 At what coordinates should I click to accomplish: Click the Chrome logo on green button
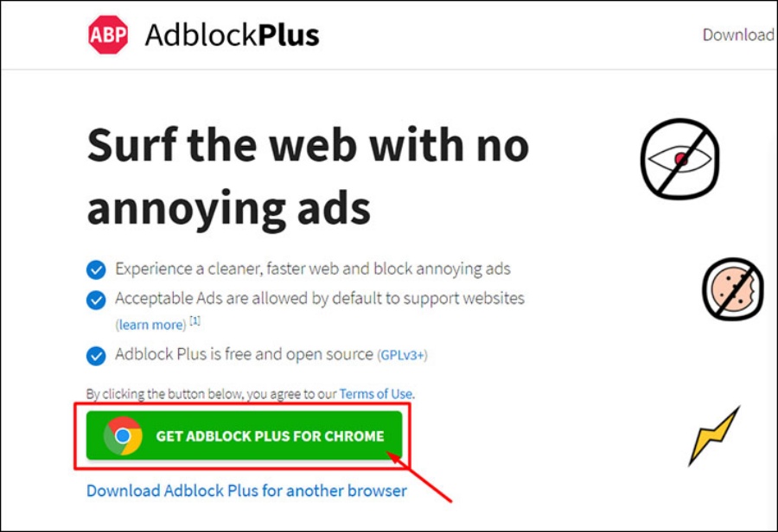point(123,436)
